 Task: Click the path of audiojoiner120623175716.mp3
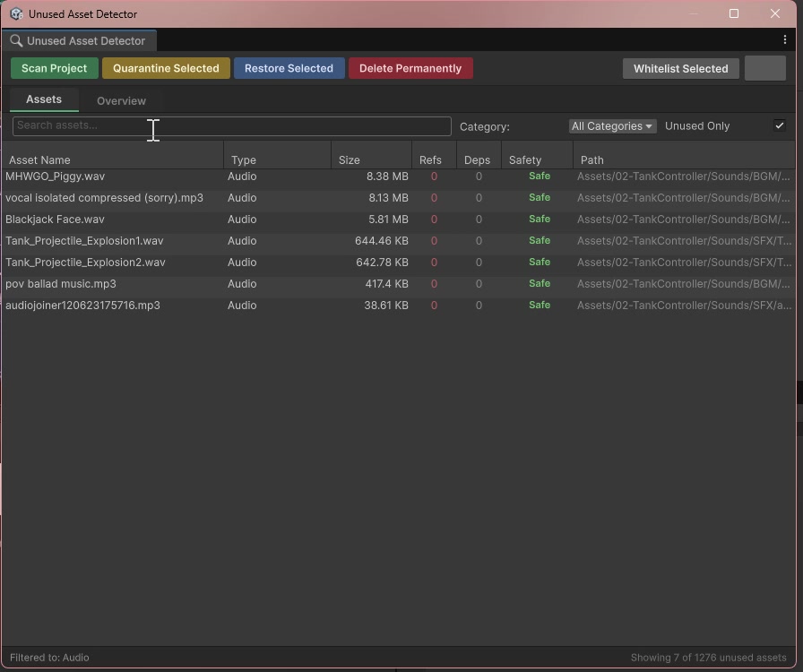684,306
